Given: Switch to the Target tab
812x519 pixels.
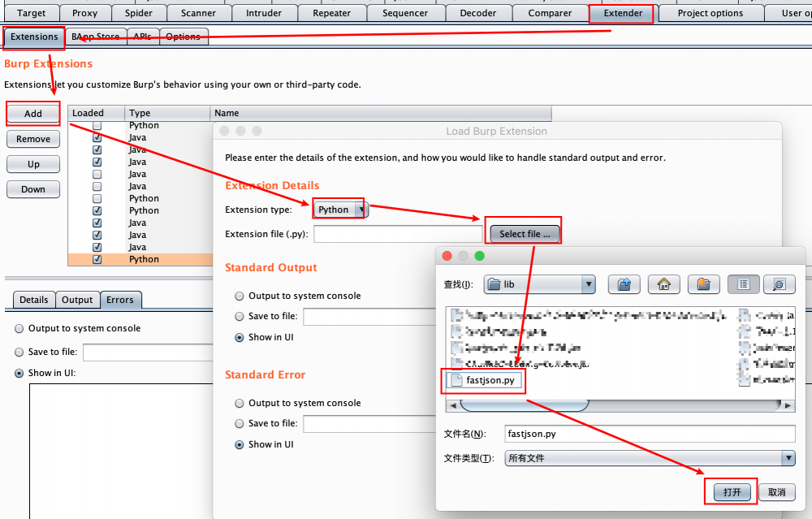Looking at the screenshot, I should pos(31,13).
